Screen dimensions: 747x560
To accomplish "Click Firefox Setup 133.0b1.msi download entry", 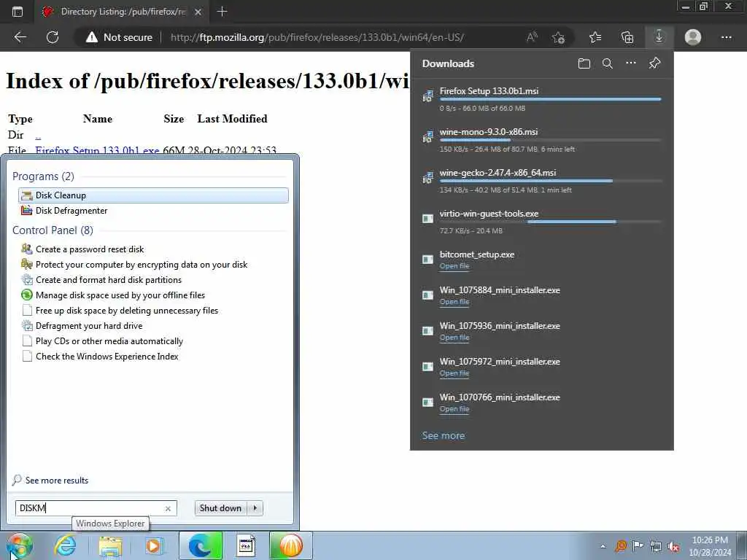I will tap(542, 99).
